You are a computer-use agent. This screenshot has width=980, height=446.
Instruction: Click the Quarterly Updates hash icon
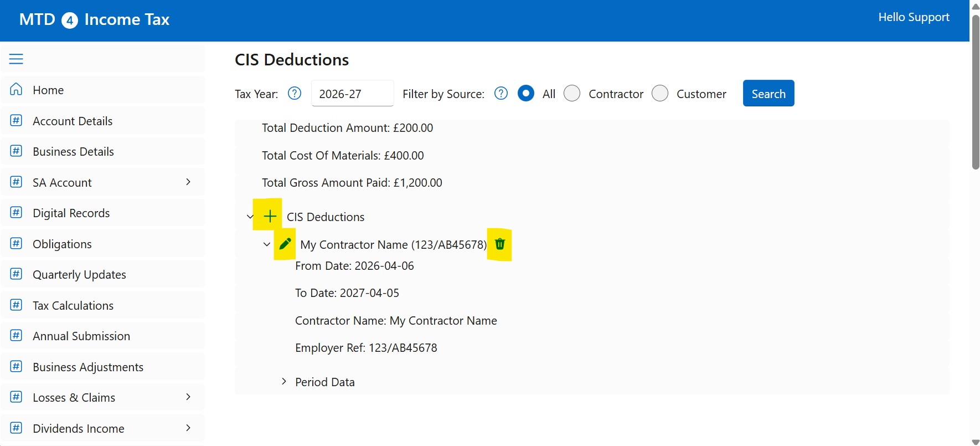[17, 274]
